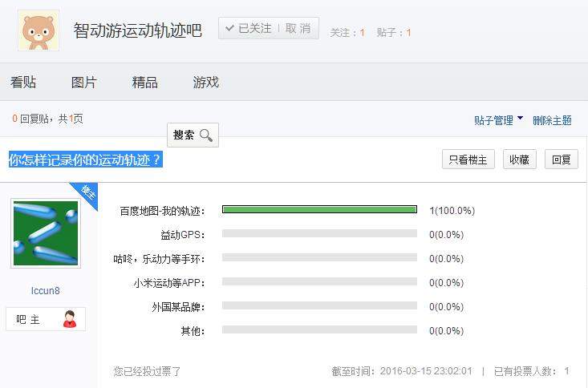The width and height of the screenshot is (588, 388).
Task: Switch to the 图片 tab
Action: pyautogui.click(x=84, y=83)
